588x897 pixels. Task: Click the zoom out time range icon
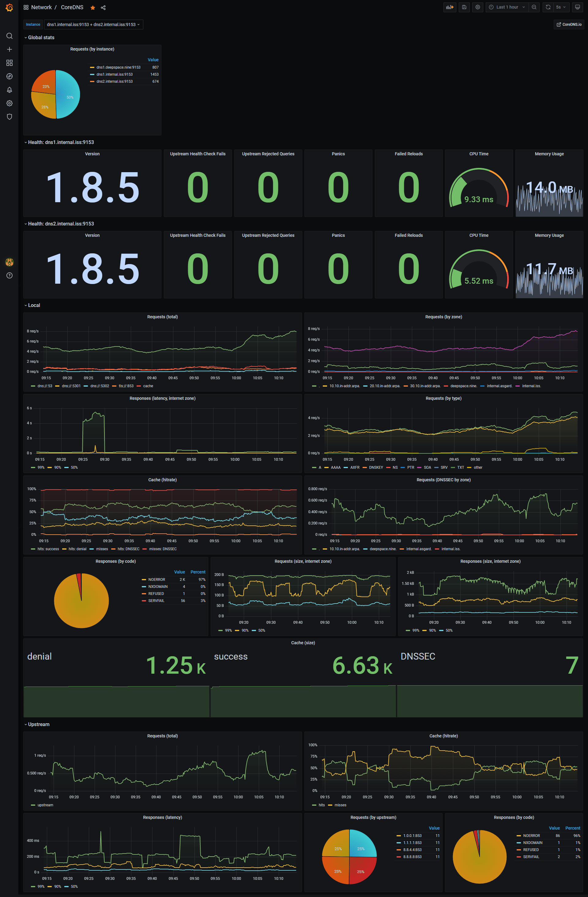point(534,7)
